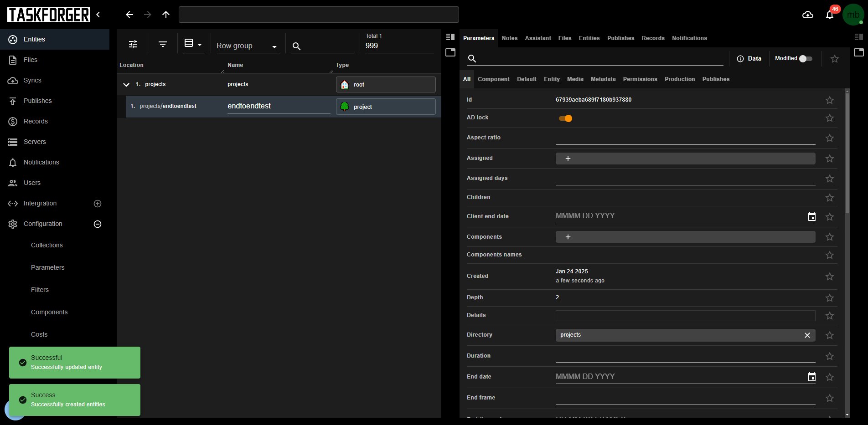This screenshot has width=868, height=425.
Task: Star the Created parameter
Action: [x=830, y=277]
